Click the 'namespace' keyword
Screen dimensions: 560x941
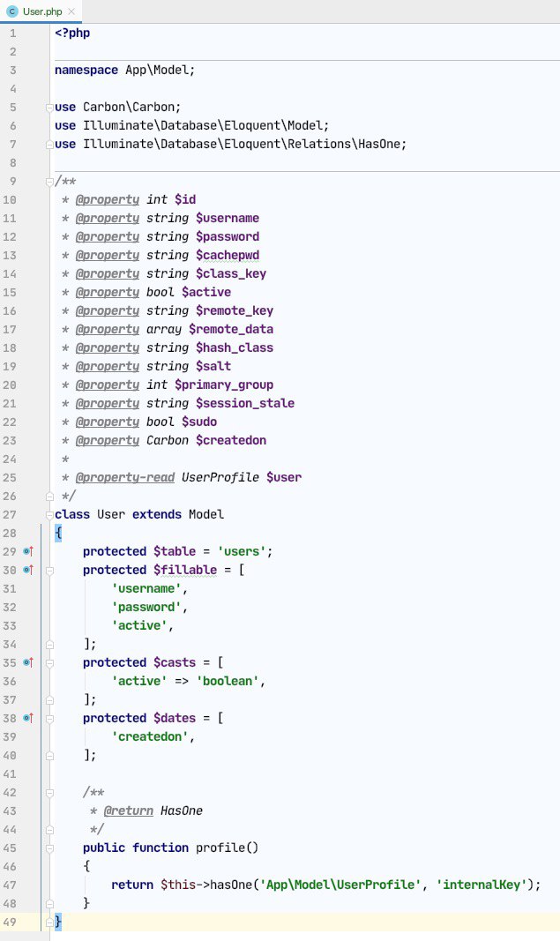pos(86,71)
